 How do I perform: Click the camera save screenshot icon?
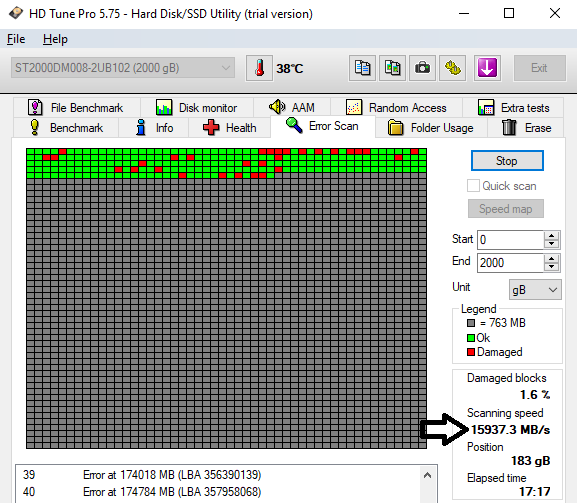[x=422, y=68]
